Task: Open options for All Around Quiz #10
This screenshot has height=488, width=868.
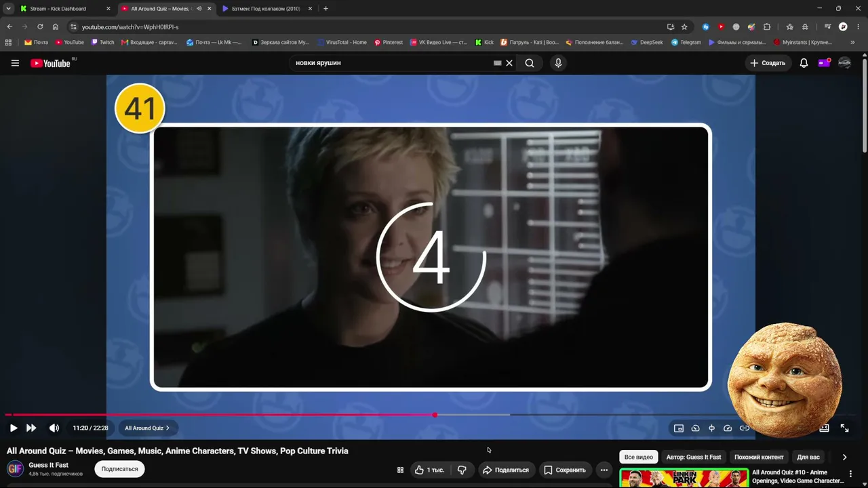Action: click(850, 474)
